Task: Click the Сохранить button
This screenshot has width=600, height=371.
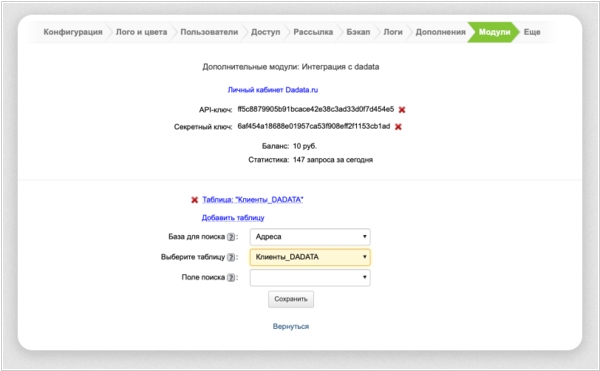Action: click(x=291, y=299)
